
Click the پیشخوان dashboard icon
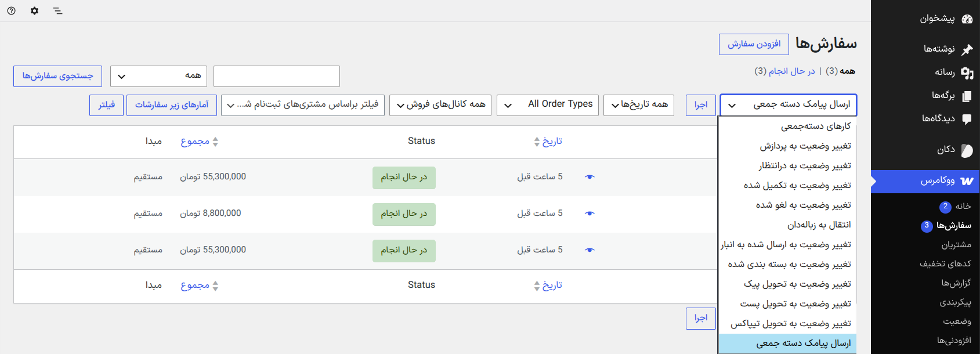[967, 19]
